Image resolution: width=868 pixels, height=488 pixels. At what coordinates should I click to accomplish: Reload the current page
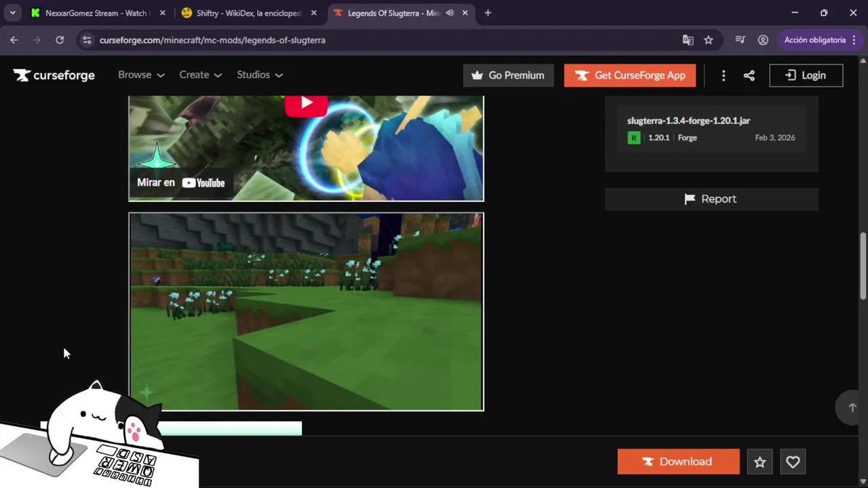coord(60,40)
